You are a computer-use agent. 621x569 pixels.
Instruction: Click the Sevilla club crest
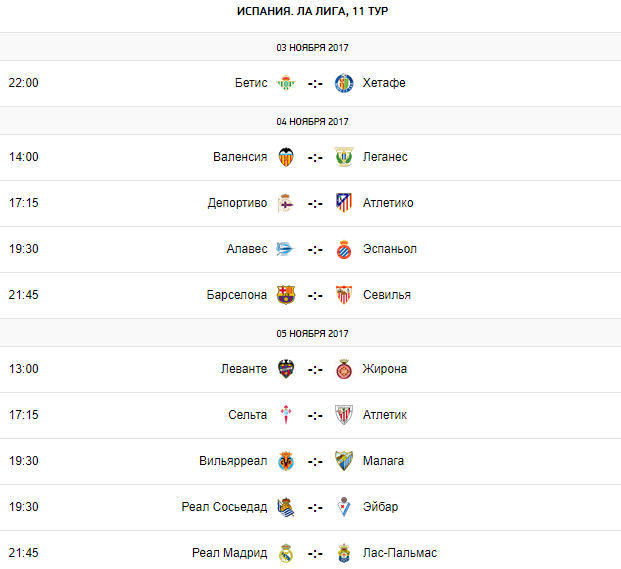[x=344, y=295]
